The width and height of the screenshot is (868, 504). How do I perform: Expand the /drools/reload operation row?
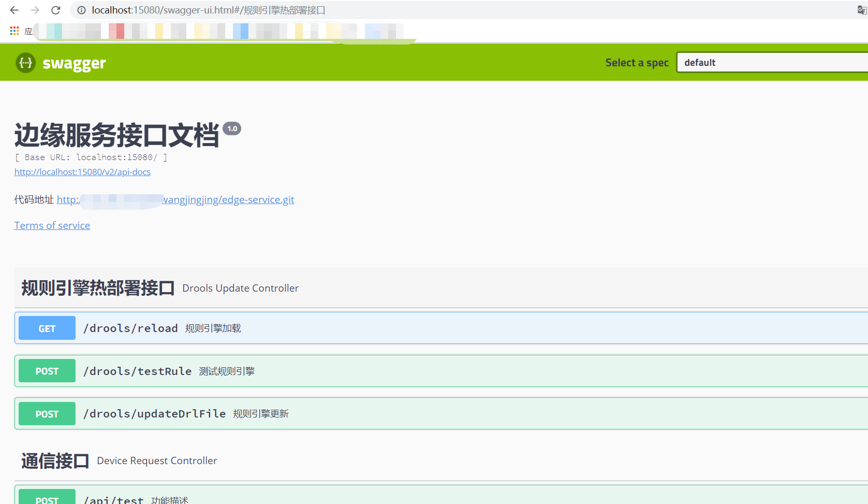coord(311,328)
